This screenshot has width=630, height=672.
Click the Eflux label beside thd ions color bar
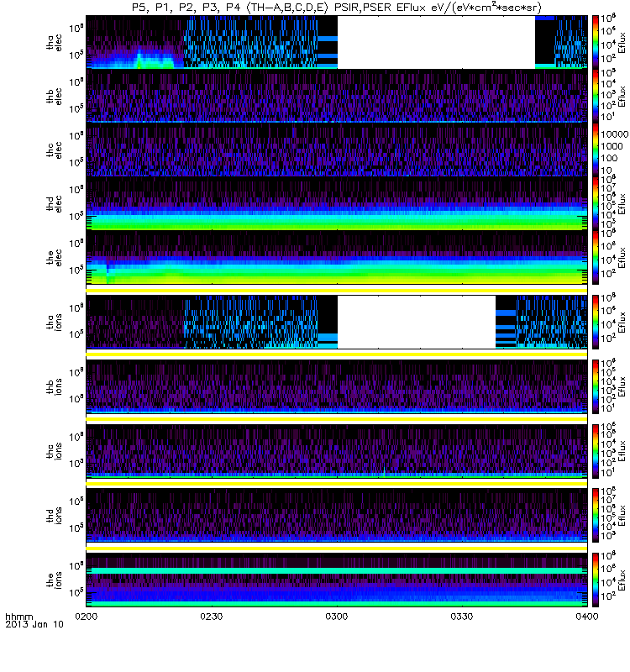pos(622,516)
